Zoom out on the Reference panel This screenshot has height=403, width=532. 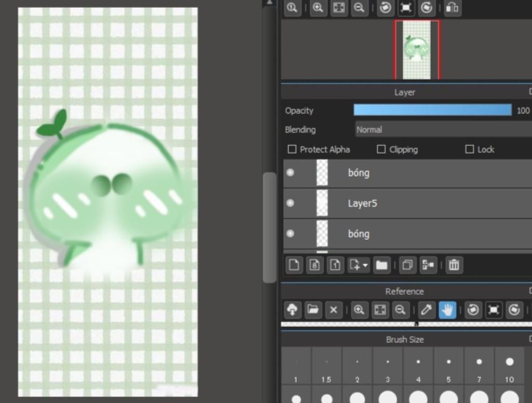click(x=401, y=309)
